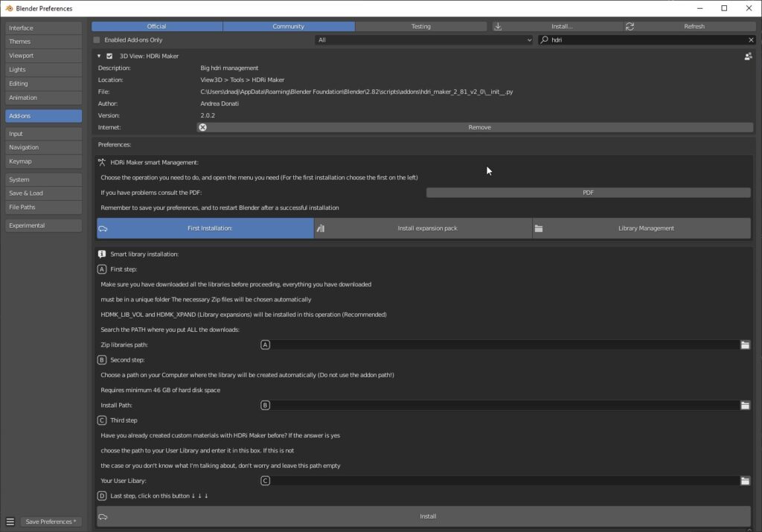Click the info icon beside Smart library installation

[x=101, y=254]
